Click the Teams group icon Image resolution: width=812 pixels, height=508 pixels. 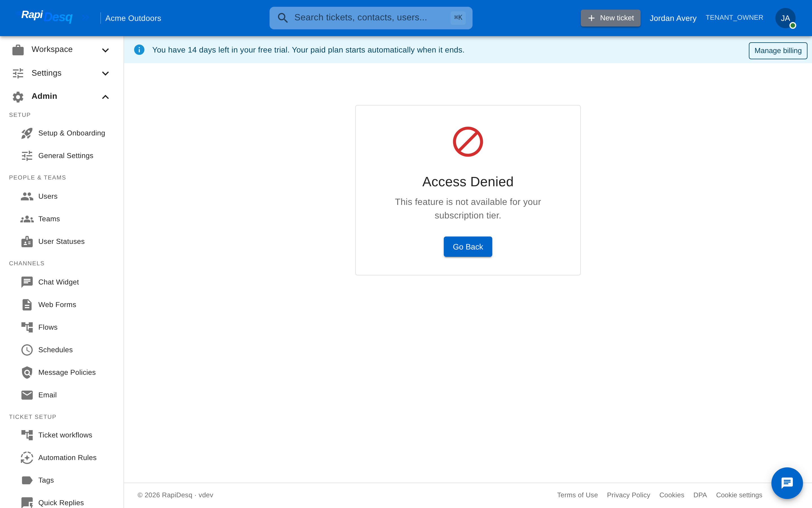pyautogui.click(x=27, y=219)
